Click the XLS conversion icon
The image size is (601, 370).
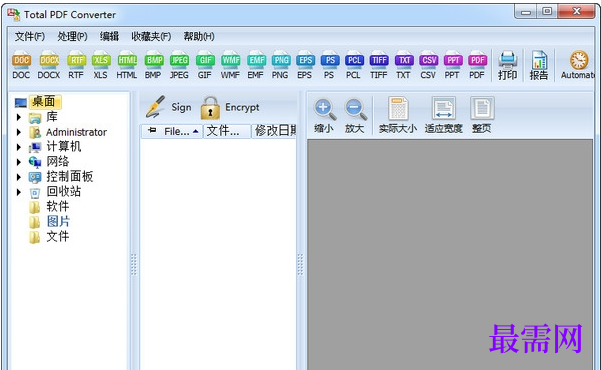coord(101,65)
